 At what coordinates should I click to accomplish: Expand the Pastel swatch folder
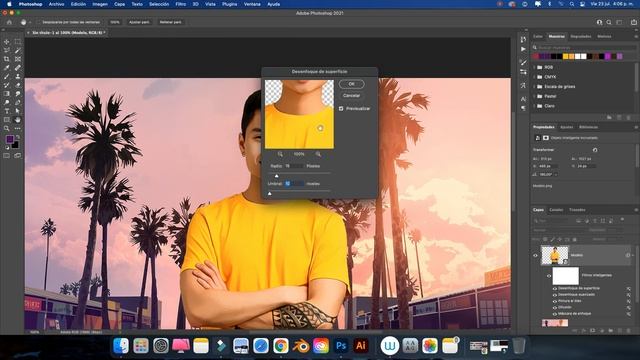(535, 96)
